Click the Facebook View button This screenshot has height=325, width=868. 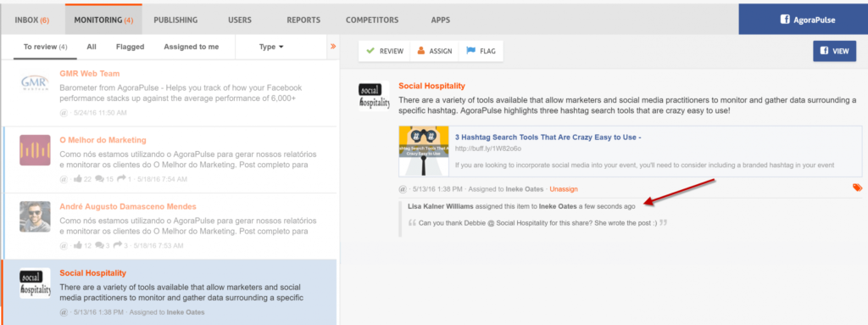click(x=834, y=51)
